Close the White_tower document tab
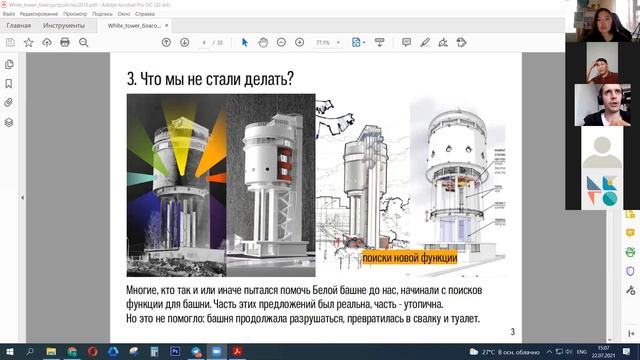Screen dimensions: 640x360 167,25
